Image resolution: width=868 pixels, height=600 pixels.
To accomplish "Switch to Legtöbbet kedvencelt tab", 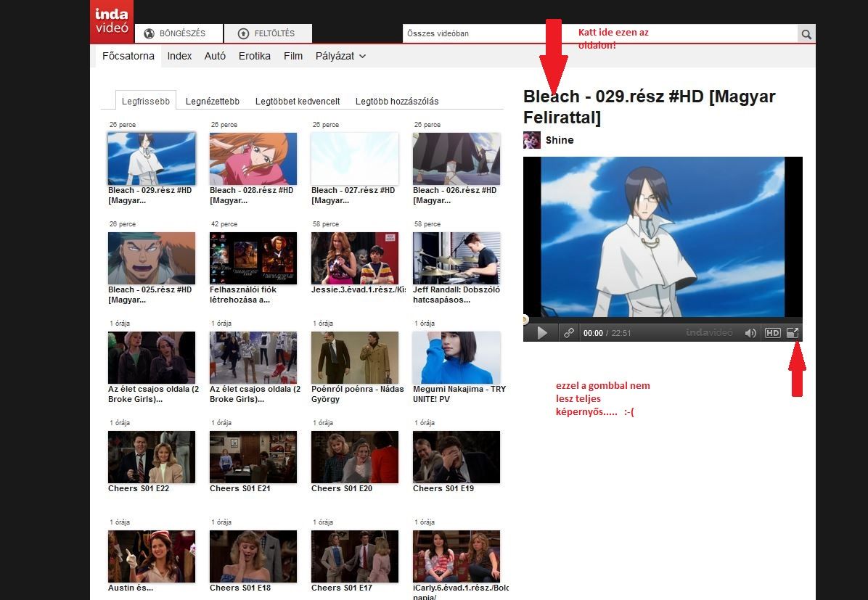I will [298, 102].
